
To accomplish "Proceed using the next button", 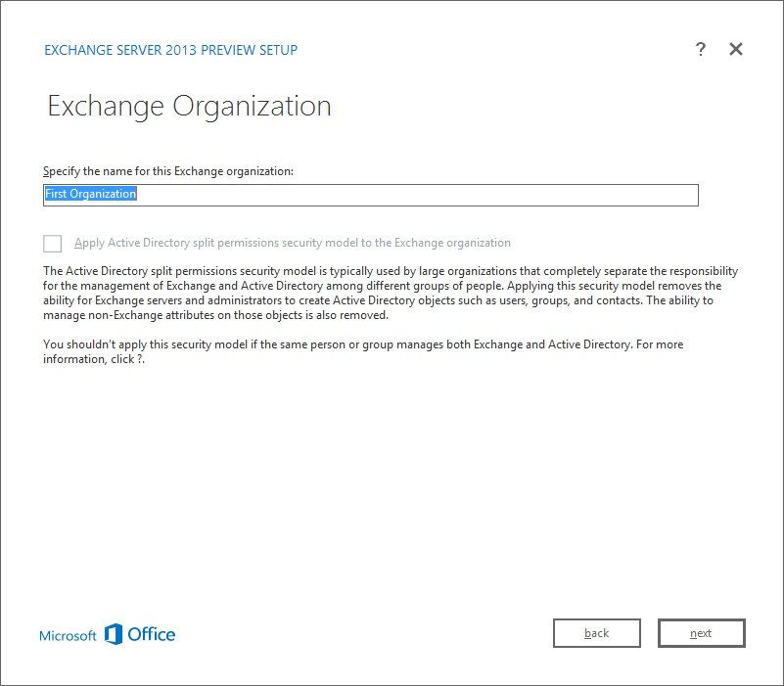I will (701, 633).
